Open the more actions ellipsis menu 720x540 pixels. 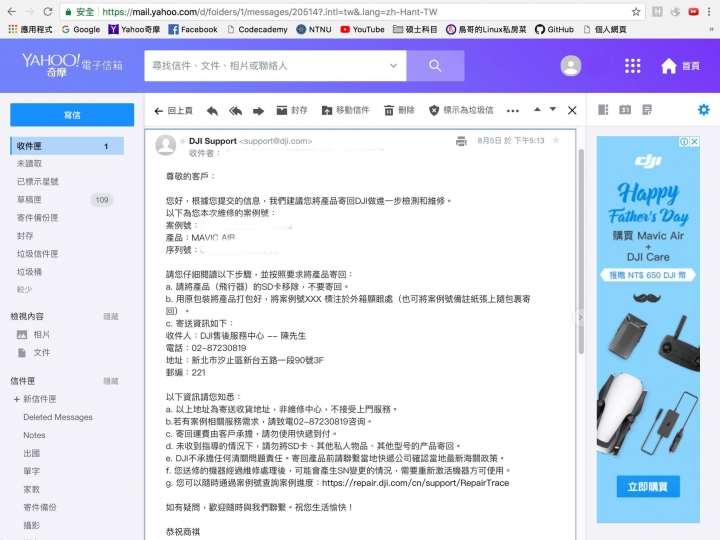(513, 111)
